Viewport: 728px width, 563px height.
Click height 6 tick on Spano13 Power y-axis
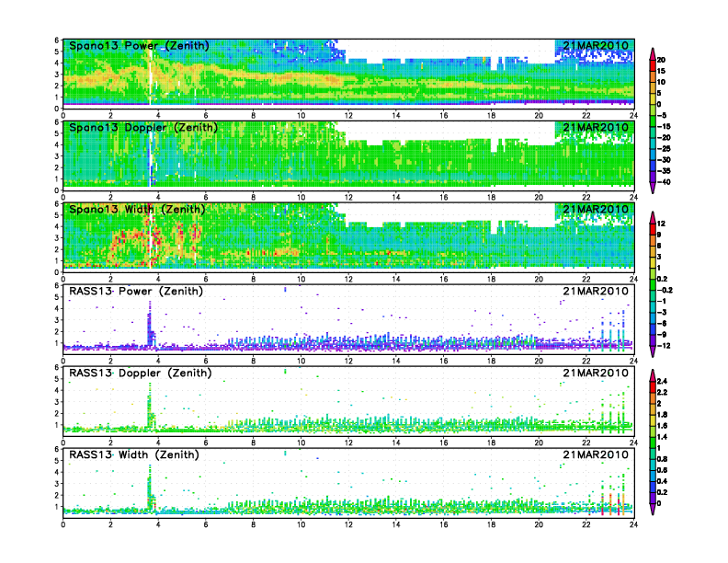57,40
